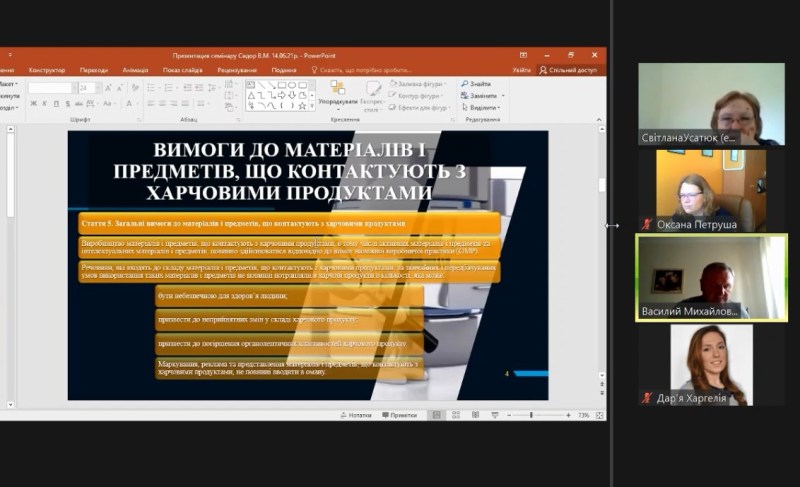The image size is (800, 487).
Task: Open the Конструктор tab
Action: click(x=47, y=70)
